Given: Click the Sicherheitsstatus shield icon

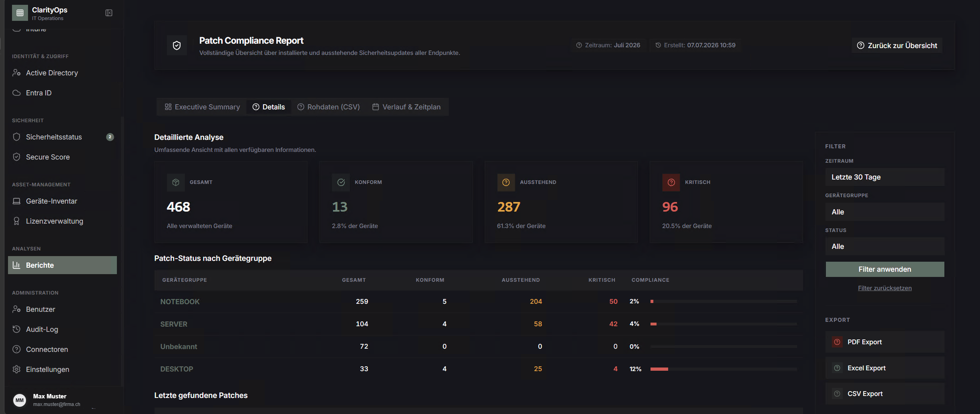Looking at the screenshot, I should (x=16, y=137).
